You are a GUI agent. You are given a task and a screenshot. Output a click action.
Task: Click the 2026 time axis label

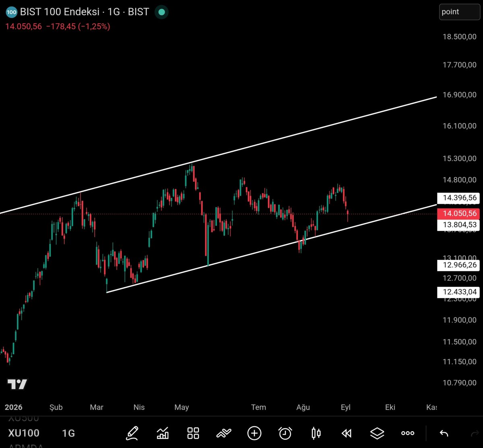14,407
